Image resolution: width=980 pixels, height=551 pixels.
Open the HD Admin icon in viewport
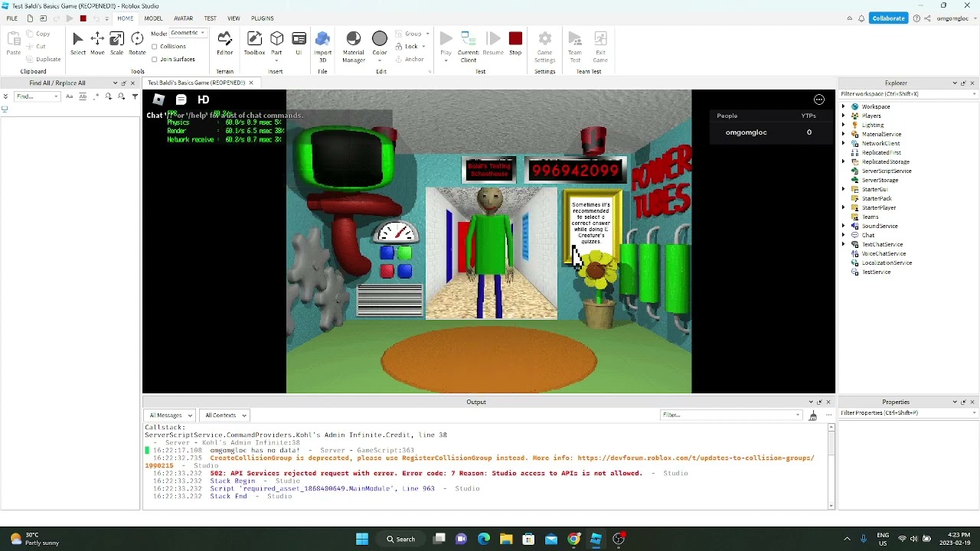[x=203, y=99]
